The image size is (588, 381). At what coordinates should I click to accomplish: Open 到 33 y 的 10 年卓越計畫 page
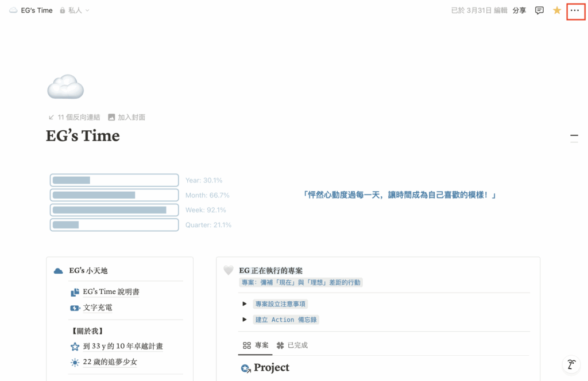(x=123, y=347)
